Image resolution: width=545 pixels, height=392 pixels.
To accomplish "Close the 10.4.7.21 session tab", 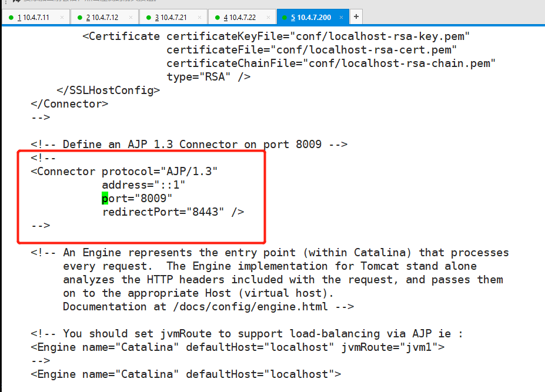I will [x=199, y=18].
